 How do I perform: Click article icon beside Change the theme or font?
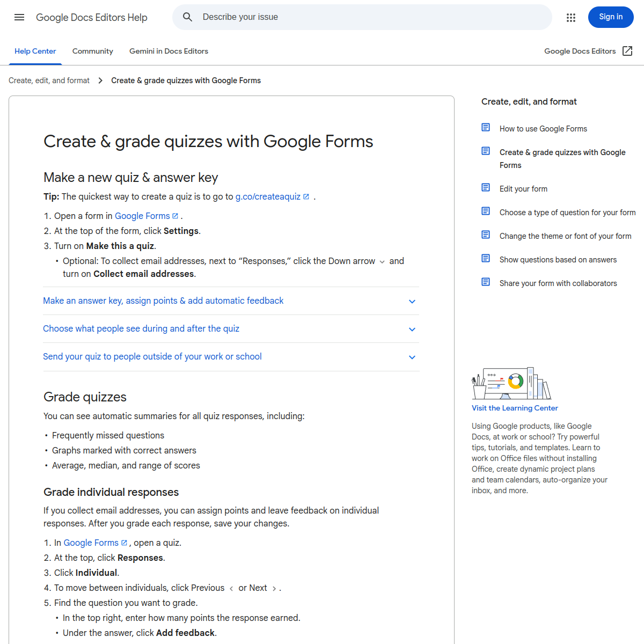coord(486,235)
